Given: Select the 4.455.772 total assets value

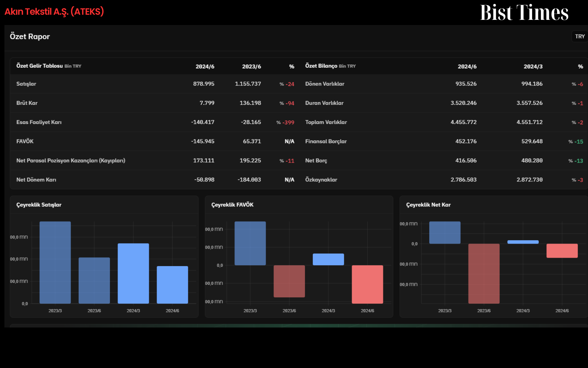Looking at the screenshot, I should (x=463, y=122).
